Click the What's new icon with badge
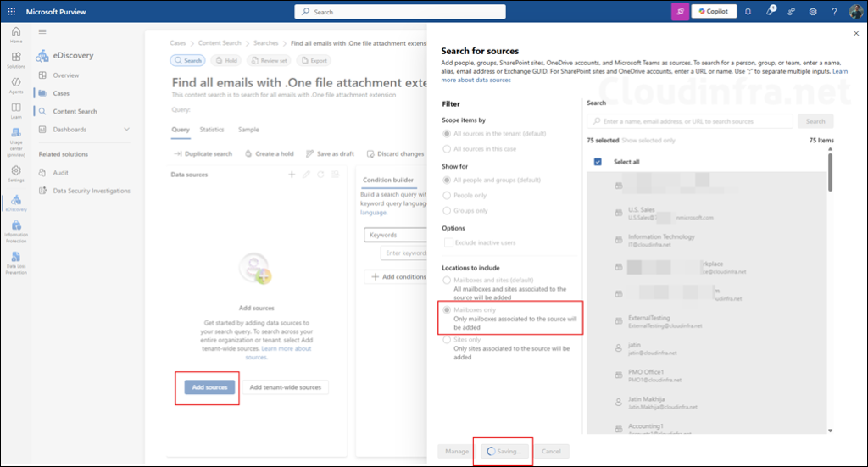 pyautogui.click(x=770, y=11)
